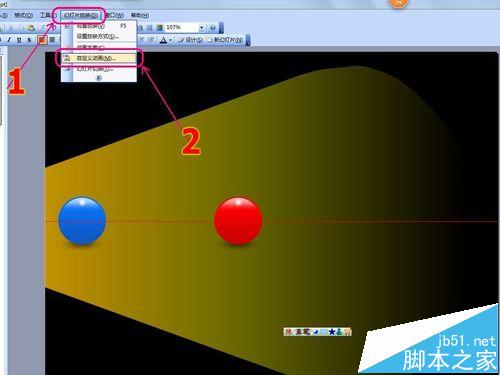Image resolution: width=500 pixels, height=375 pixels.
Task: Select the red ball on the slide
Action: click(x=238, y=221)
